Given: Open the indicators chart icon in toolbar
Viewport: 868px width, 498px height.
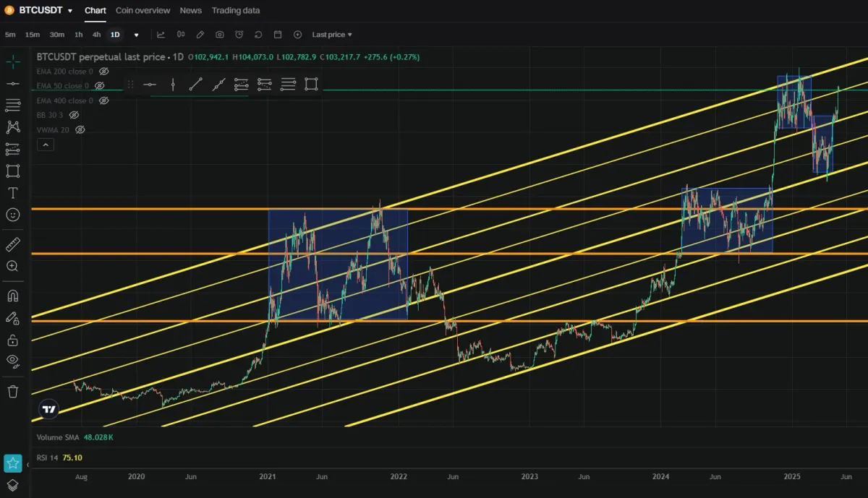Looking at the screenshot, I should click(161, 35).
